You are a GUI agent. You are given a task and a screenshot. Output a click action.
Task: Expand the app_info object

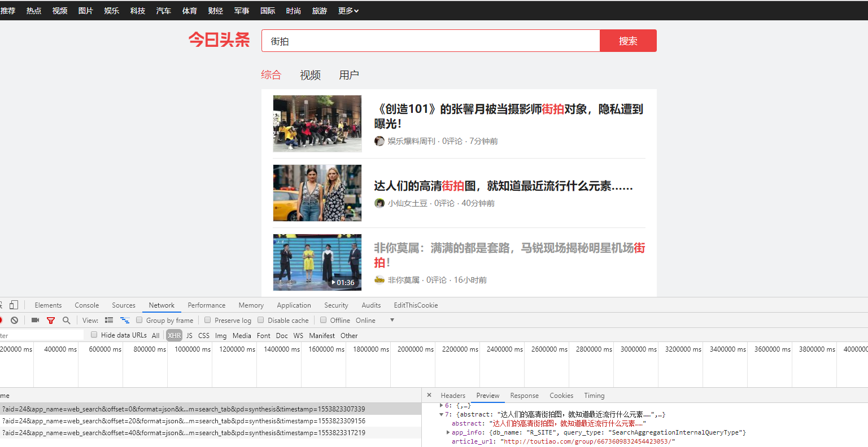coord(448,432)
